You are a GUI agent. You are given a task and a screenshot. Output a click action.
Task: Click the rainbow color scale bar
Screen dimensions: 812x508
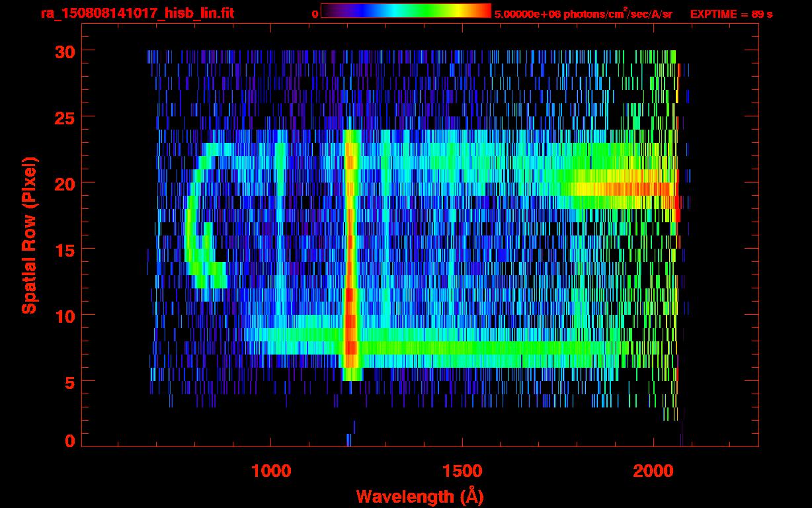406,11
